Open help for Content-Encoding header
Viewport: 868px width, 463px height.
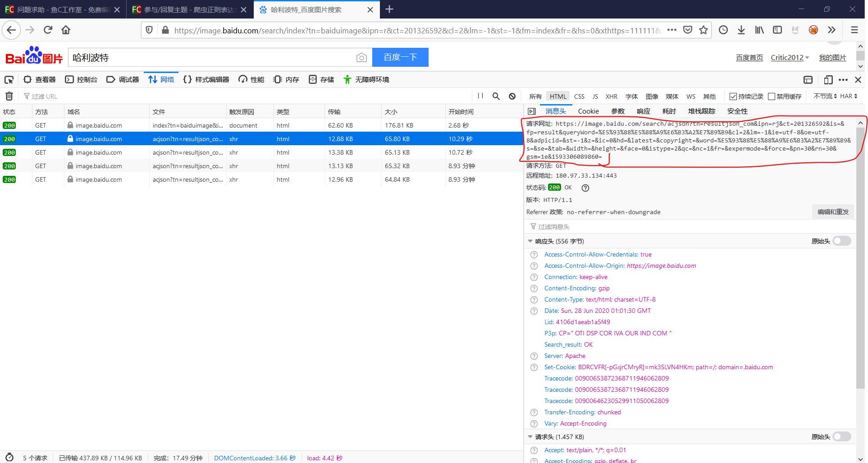tap(534, 289)
